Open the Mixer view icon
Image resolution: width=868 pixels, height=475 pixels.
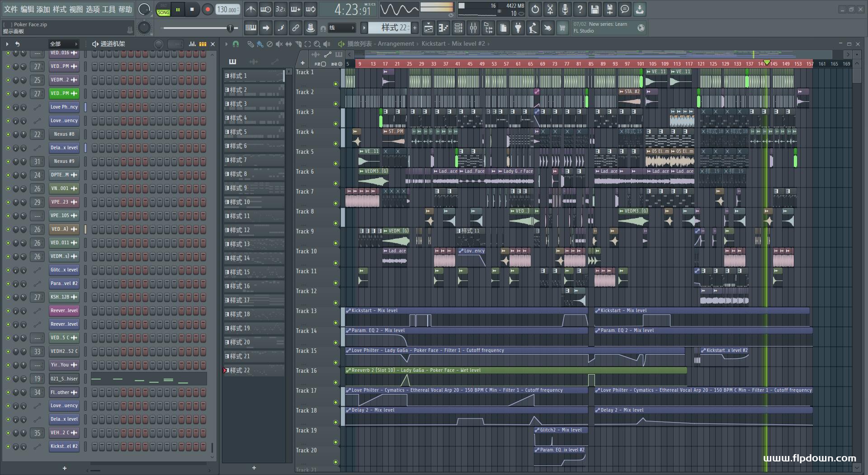click(473, 28)
